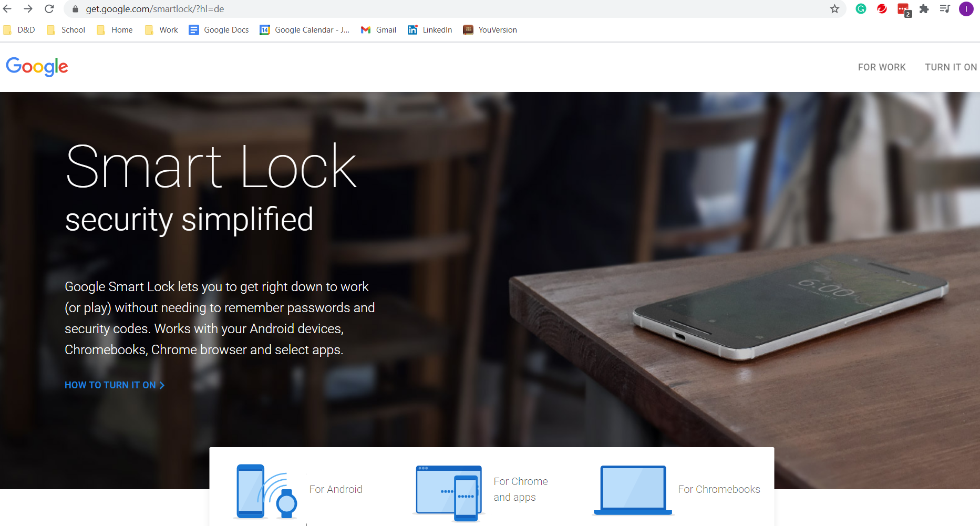Open the Gmail bookmark

[x=378, y=30]
